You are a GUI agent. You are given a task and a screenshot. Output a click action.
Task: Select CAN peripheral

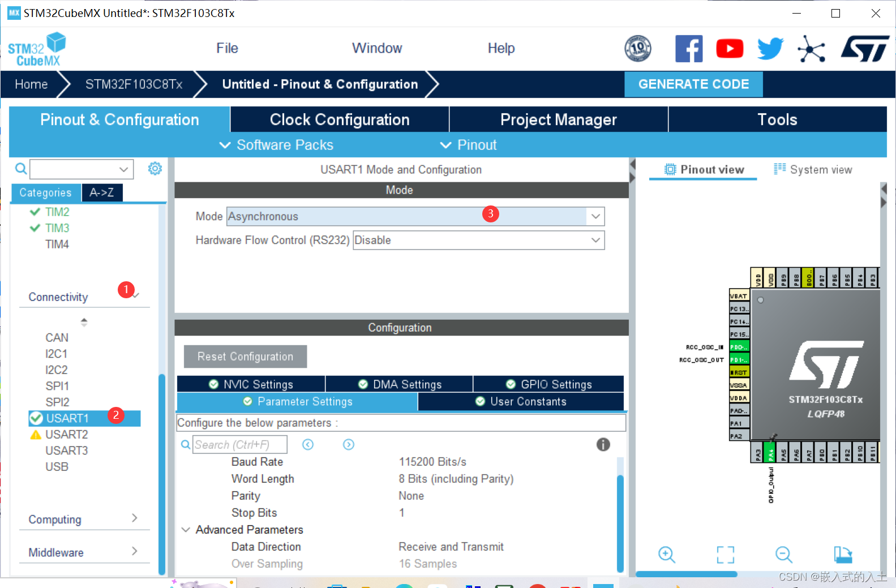(57, 337)
